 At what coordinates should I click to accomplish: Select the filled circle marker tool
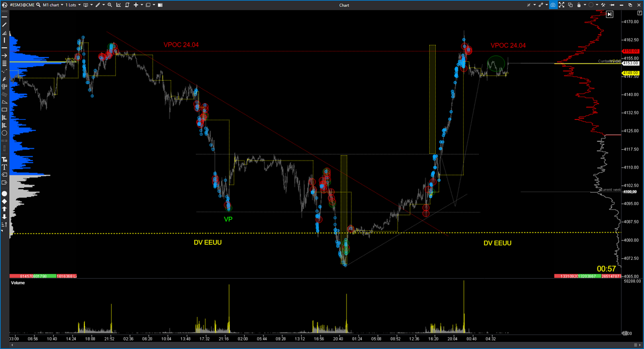point(4,193)
